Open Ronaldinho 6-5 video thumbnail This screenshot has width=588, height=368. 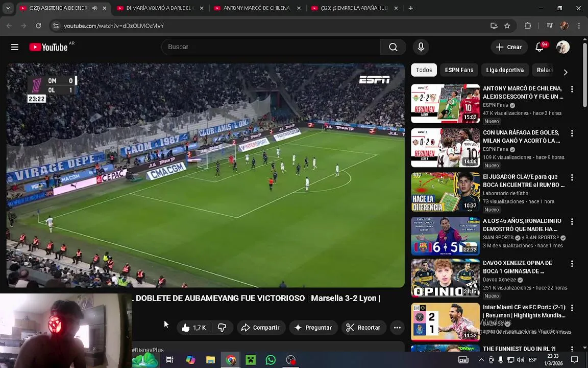[445, 236]
